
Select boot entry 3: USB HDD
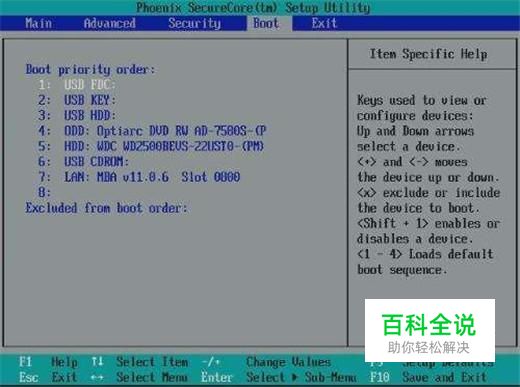pos(77,115)
